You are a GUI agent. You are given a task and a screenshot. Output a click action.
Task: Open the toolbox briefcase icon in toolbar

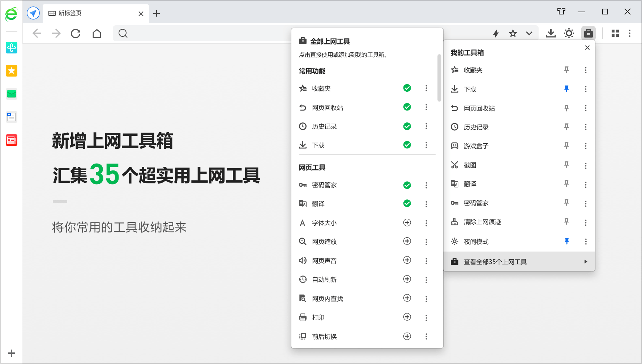tap(588, 34)
